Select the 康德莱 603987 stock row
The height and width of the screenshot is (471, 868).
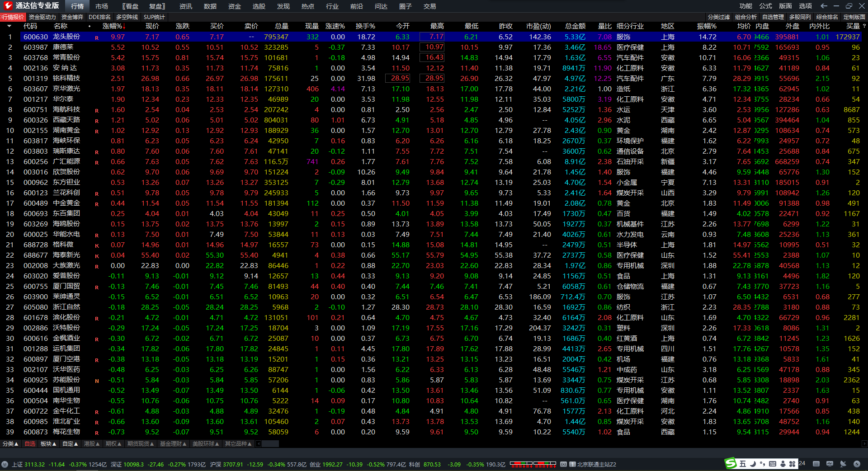(434, 47)
